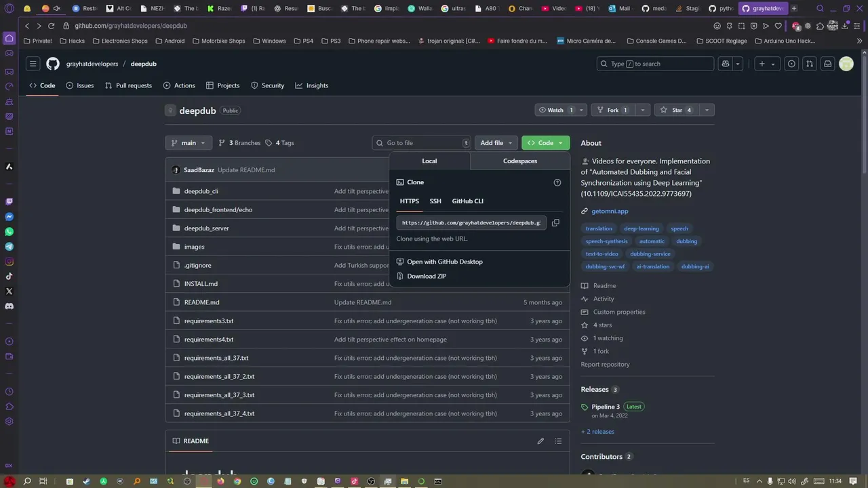The image size is (868, 488).
Task: Open TikTok in Opera sidebar
Action: point(9,277)
